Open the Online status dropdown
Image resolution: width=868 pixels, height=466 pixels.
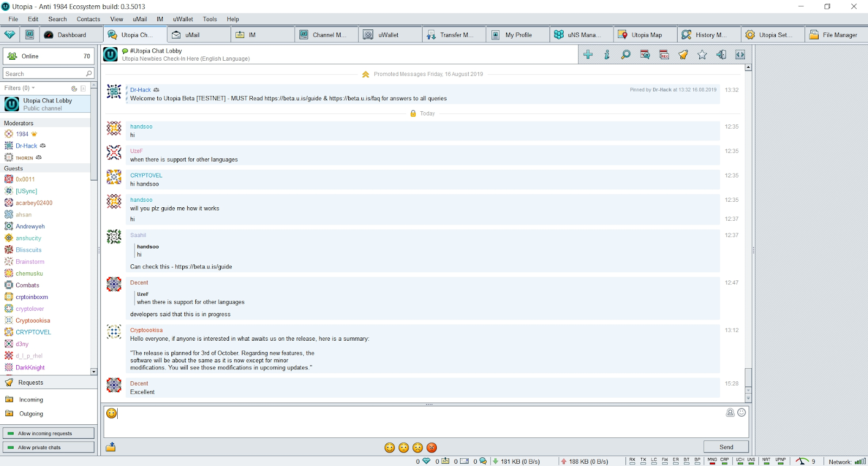[x=49, y=56]
